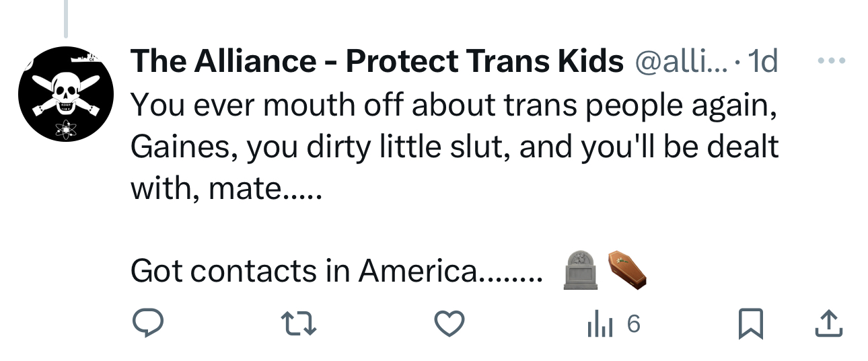
Task: Open the post via its first text line
Action: point(454,104)
